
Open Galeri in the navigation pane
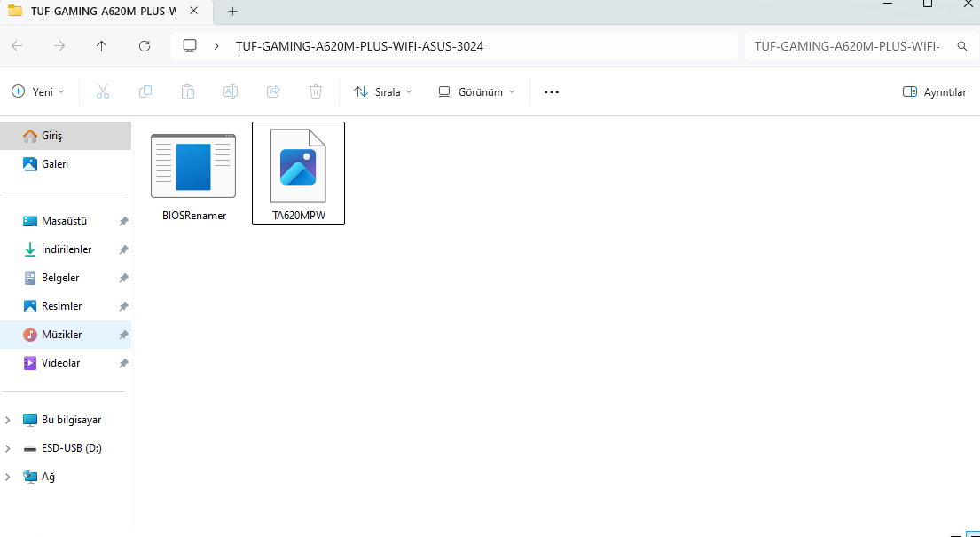[x=66, y=164]
